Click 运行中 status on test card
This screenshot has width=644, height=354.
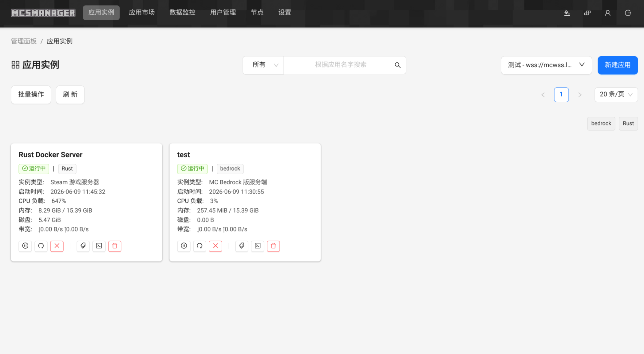click(192, 168)
